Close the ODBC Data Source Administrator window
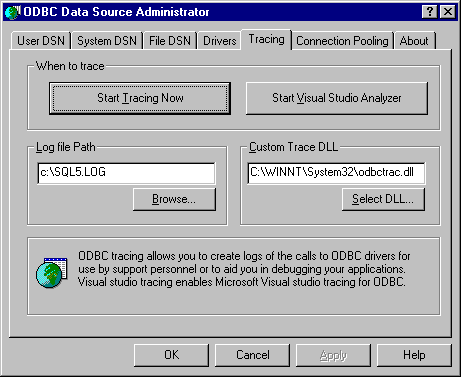The width and height of the screenshot is (461, 377). click(448, 12)
